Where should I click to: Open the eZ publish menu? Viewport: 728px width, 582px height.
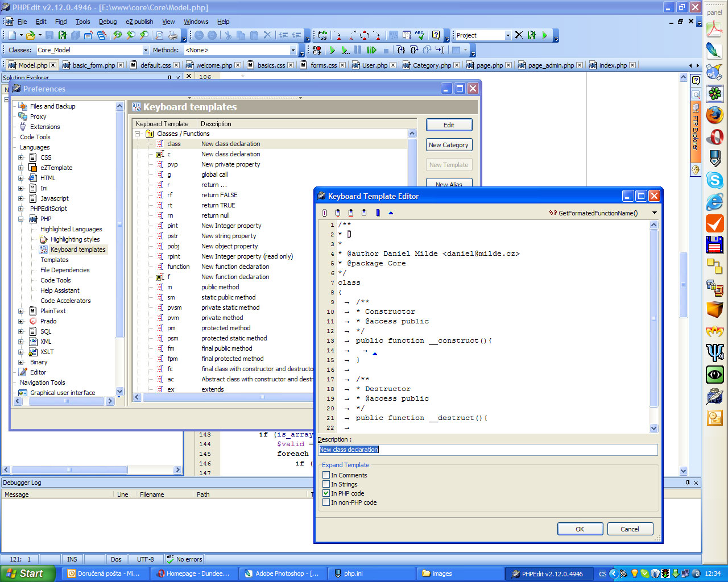tap(139, 22)
